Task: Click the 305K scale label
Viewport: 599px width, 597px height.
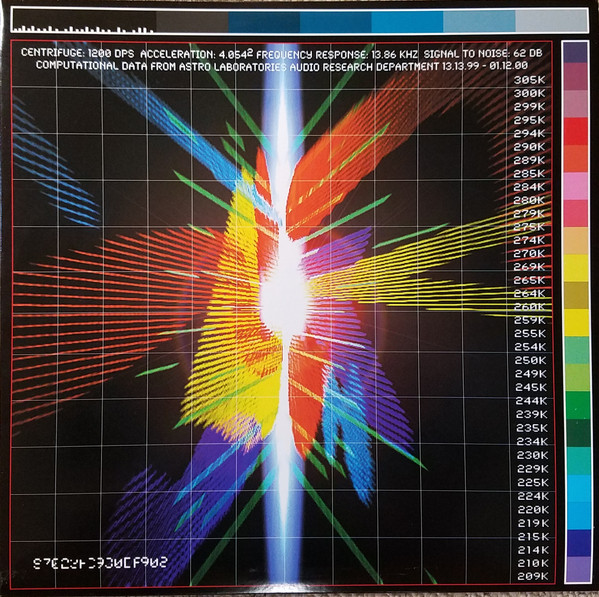Action: pos(529,80)
